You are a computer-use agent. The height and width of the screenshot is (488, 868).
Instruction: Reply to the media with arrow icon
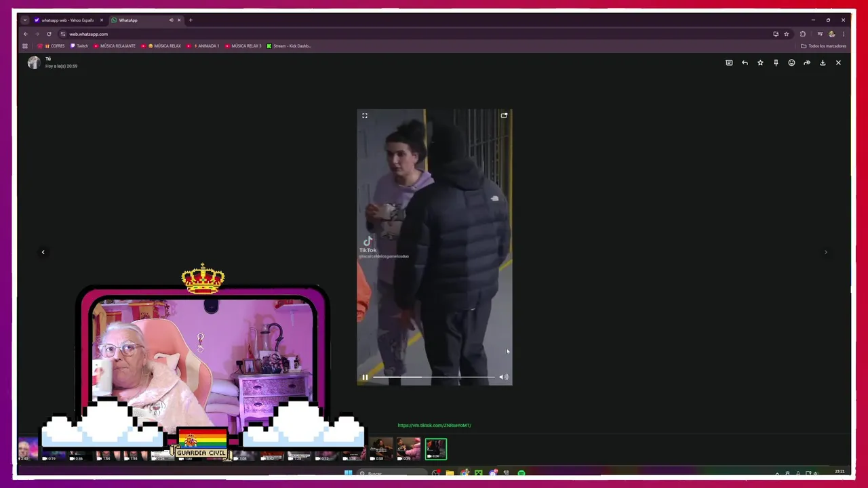pyautogui.click(x=745, y=63)
